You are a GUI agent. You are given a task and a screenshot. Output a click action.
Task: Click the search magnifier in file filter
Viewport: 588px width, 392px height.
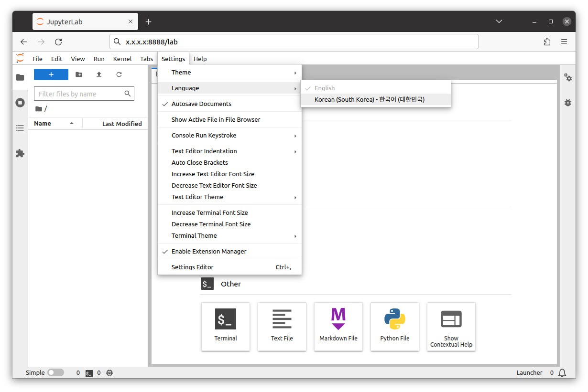coord(128,94)
